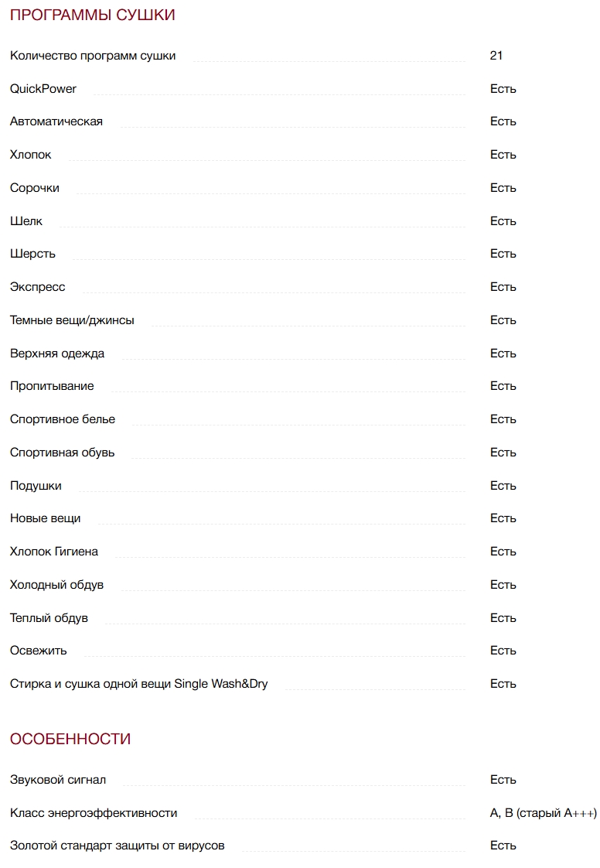Click the "QuickPower" program label
The width and height of the screenshot is (600, 868).
coord(43,89)
